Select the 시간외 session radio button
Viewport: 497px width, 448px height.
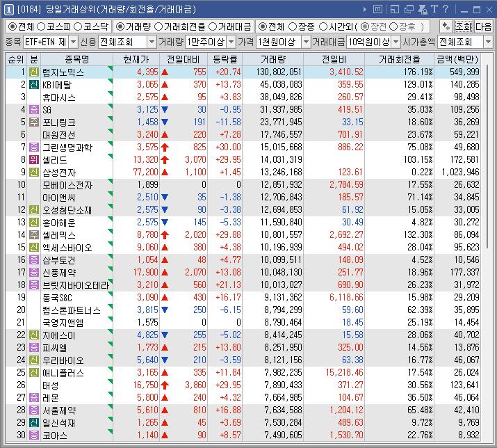point(323,26)
